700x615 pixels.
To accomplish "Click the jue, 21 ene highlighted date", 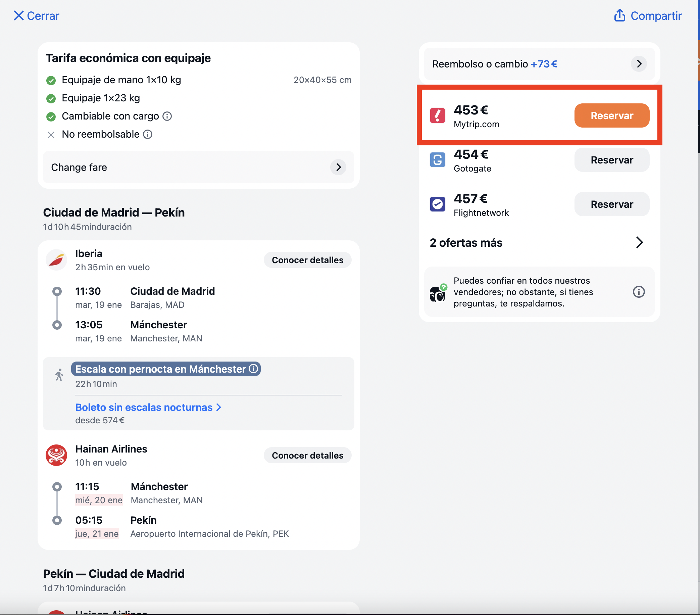I will pos(97,534).
